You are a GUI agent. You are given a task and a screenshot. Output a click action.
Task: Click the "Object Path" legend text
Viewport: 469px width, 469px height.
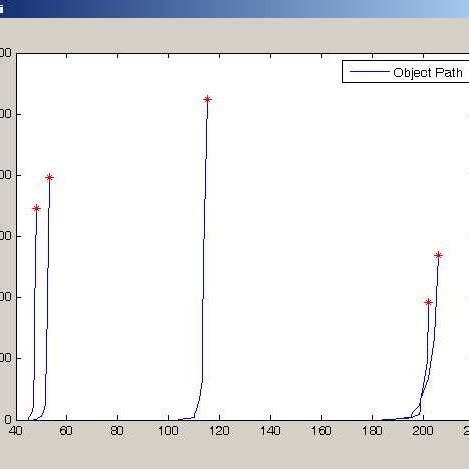[428, 73]
